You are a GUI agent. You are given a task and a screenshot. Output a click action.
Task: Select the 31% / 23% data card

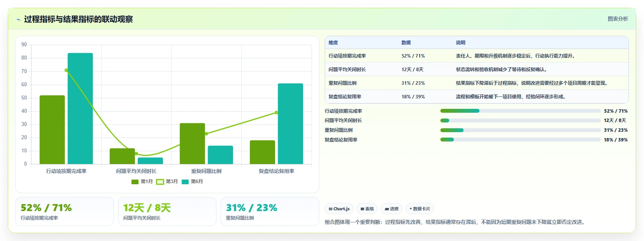coord(270,211)
